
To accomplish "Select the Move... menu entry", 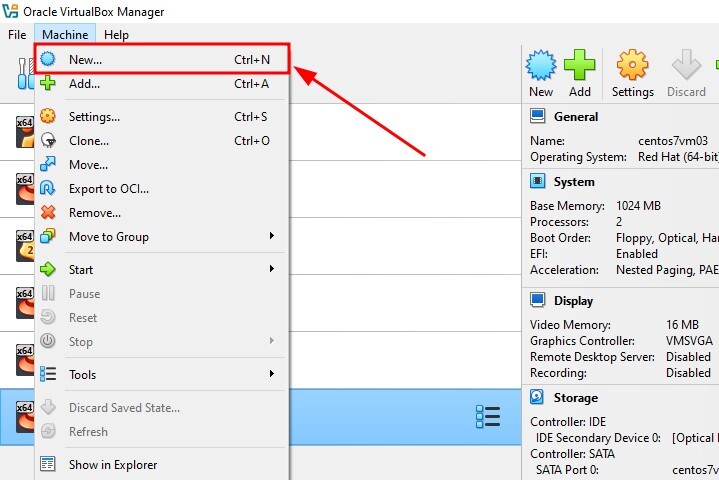I will click(x=88, y=165).
